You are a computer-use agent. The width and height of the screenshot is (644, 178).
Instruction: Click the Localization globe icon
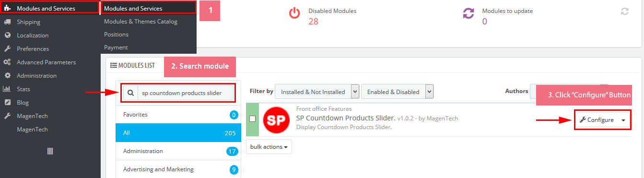[x=7, y=36]
